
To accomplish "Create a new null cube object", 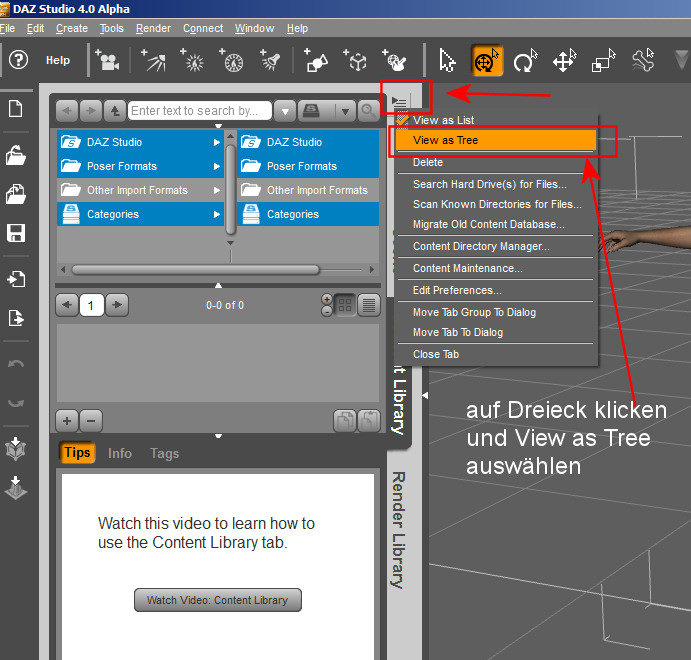I will click(355, 60).
